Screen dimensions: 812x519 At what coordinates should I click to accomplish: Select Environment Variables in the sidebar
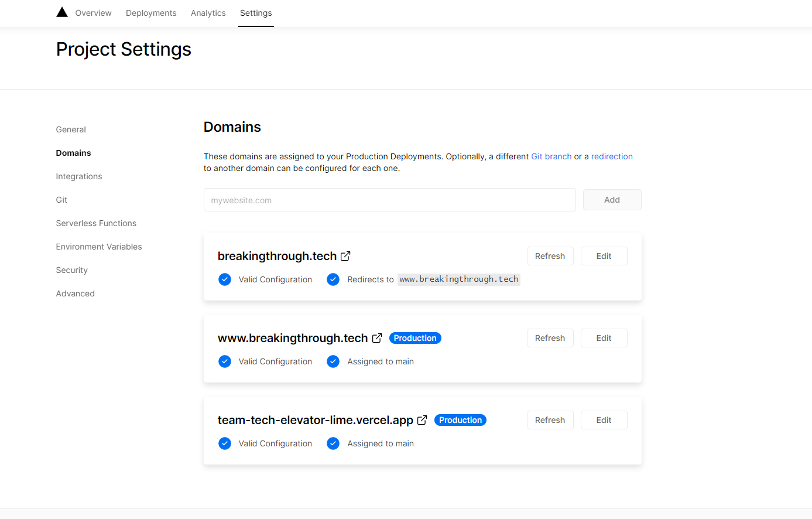click(99, 247)
